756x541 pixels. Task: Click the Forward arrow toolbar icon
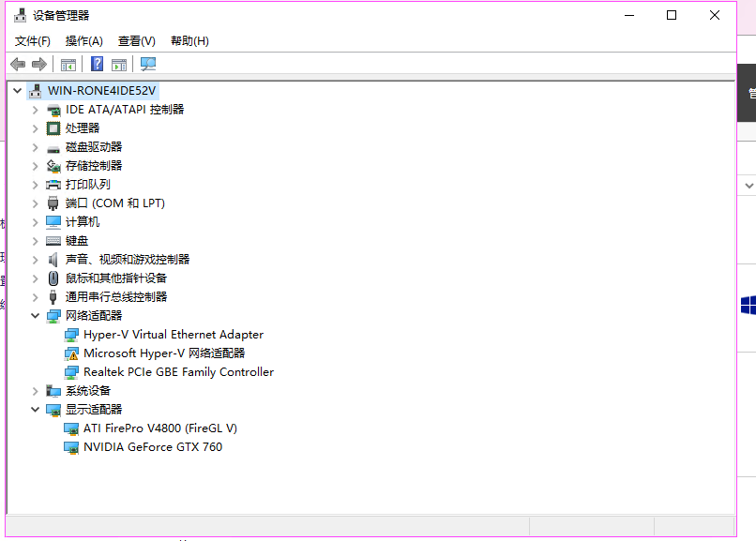pos(39,64)
